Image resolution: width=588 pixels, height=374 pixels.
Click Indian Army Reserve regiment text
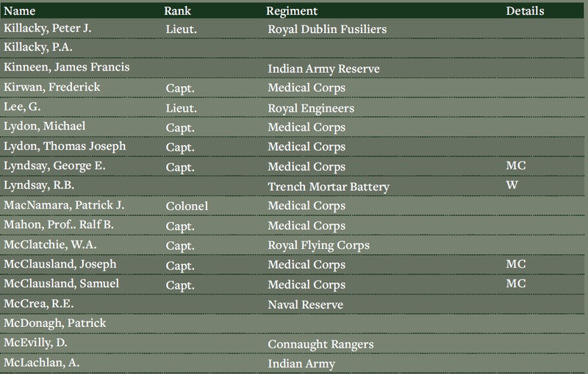[x=323, y=69]
